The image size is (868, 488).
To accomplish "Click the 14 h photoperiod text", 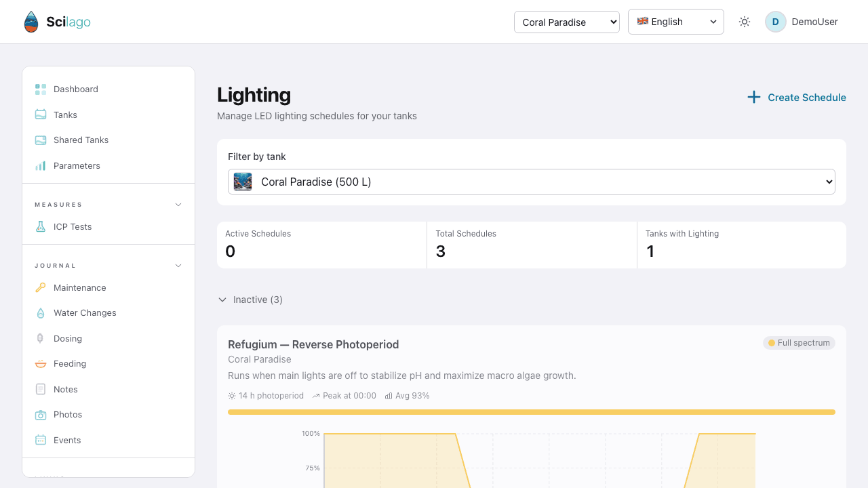I will click(271, 396).
